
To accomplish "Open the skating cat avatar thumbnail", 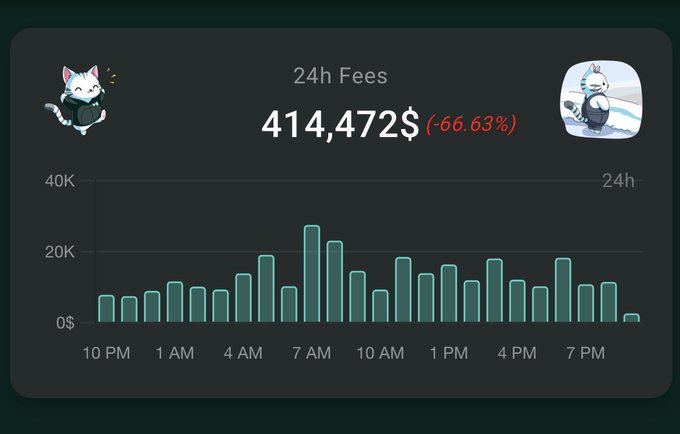I will coord(602,100).
